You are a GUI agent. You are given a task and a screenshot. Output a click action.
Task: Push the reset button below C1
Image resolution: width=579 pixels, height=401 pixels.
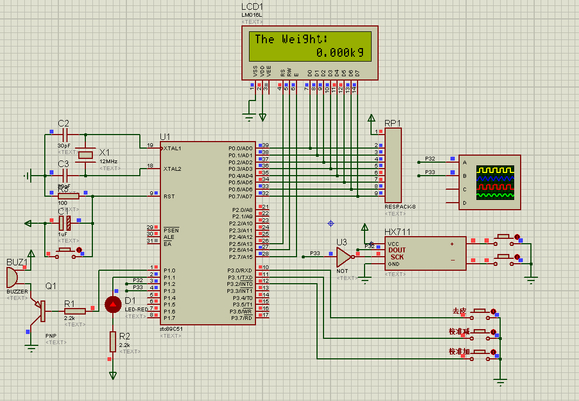coord(65,253)
